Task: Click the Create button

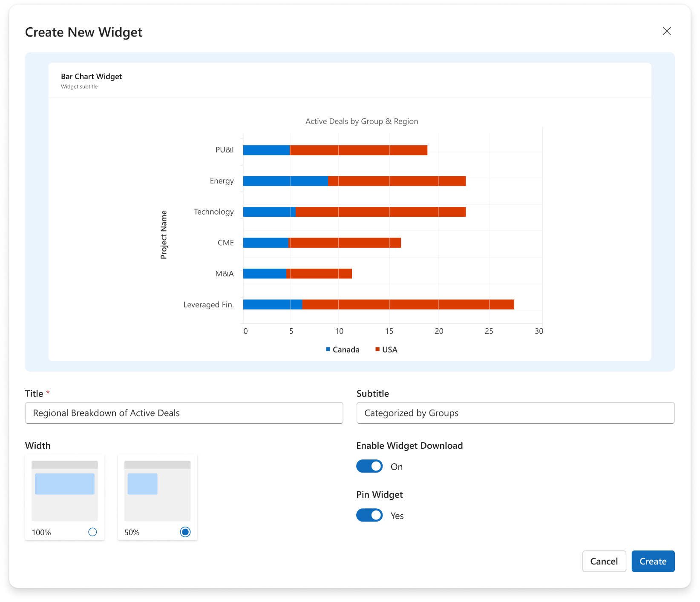Action: [653, 561]
